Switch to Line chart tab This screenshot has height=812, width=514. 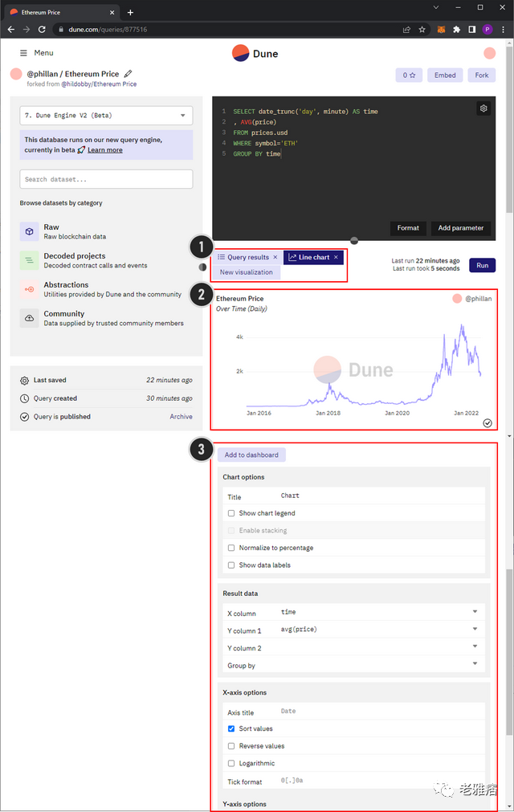pos(314,257)
